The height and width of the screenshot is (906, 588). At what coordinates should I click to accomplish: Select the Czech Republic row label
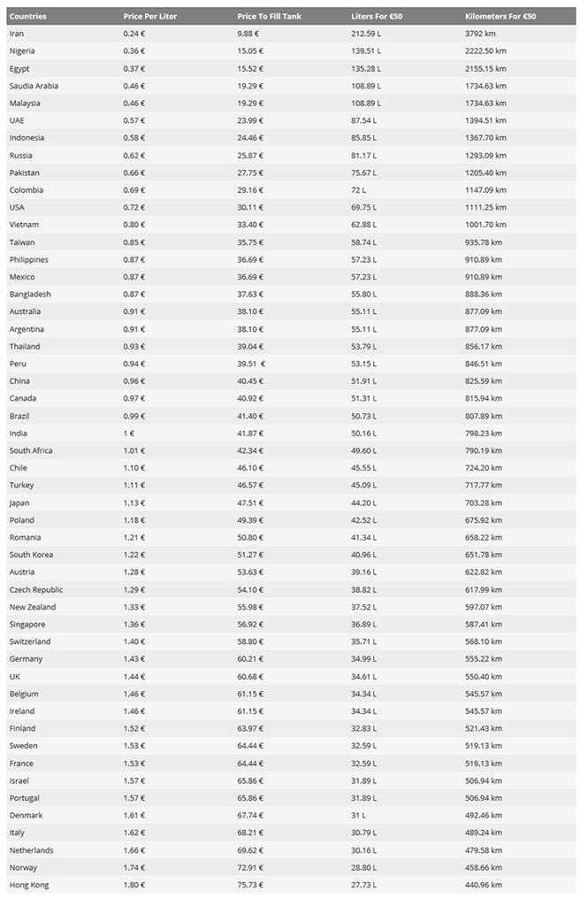click(x=38, y=589)
